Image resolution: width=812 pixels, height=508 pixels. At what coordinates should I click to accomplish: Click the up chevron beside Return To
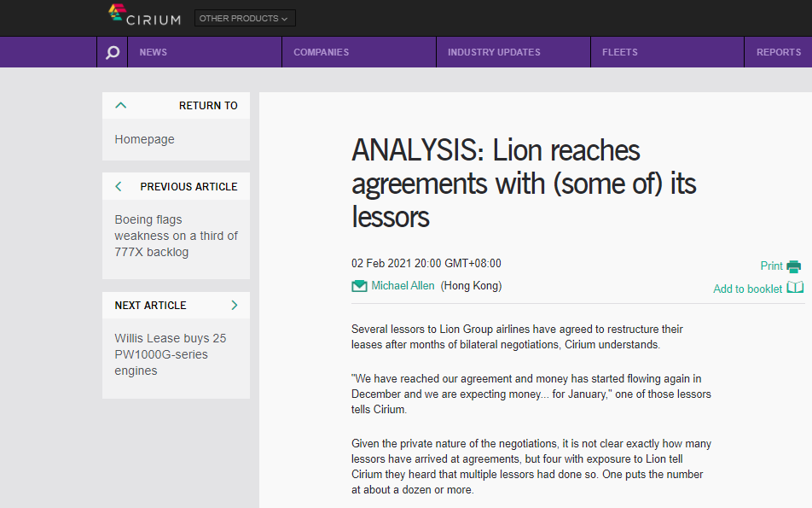(120, 105)
